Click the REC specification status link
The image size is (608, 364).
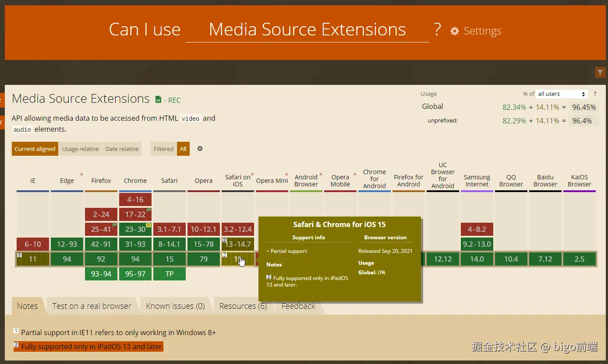coord(174,100)
